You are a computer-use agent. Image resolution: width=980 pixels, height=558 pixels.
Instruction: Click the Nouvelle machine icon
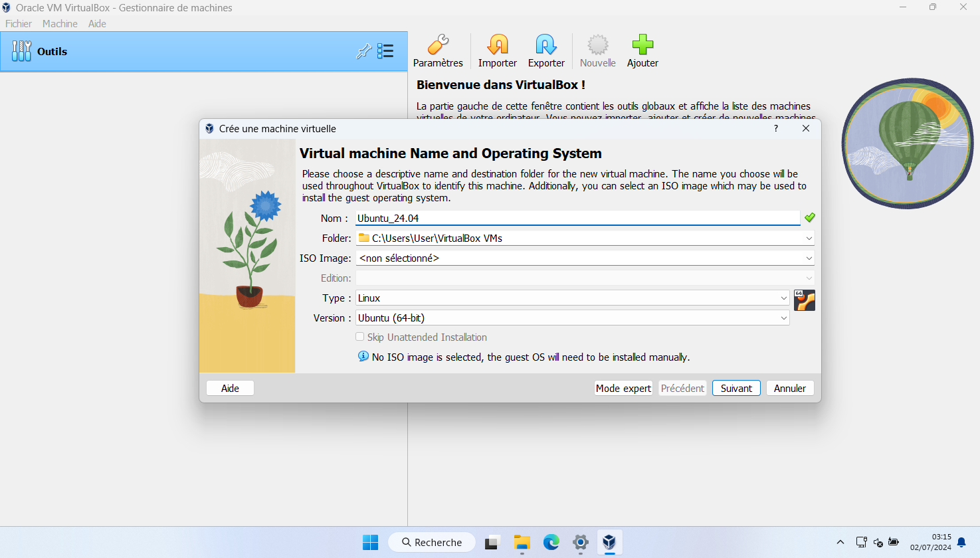tap(597, 51)
